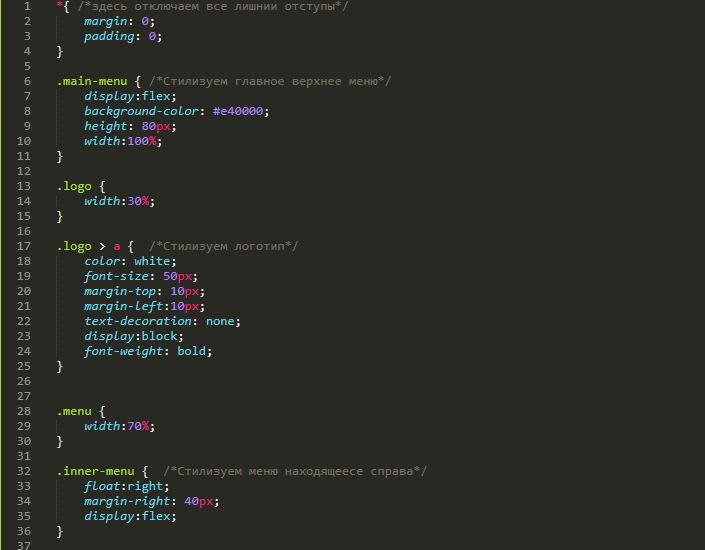Viewport: 705px width, 550px height.
Task: Click the 'padding: 0;' declaration
Action: (x=123, y=36)
